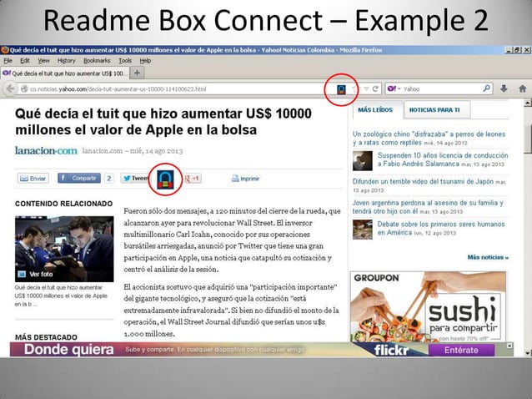Open the Ver foto related image thumbnail
Screen dimensions: 532x399
64,249
